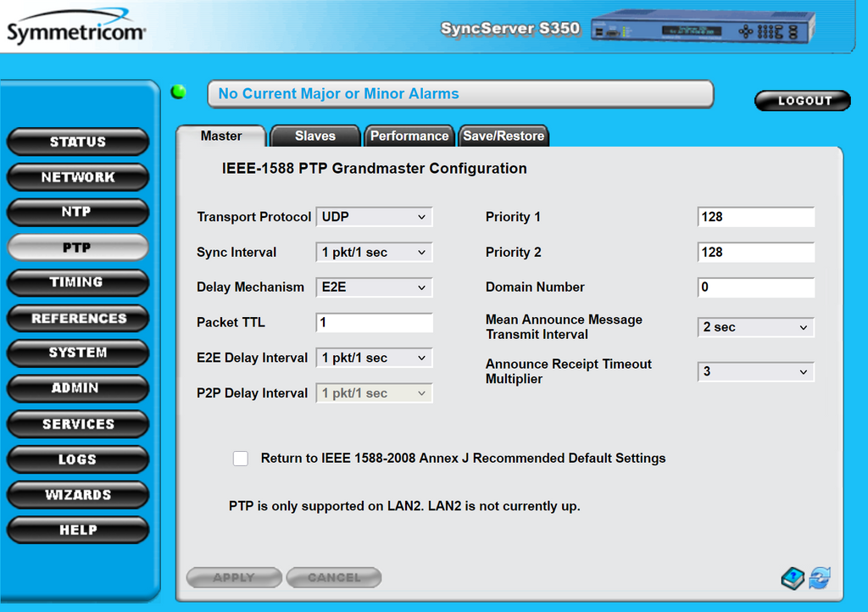The image size is (868, 612).
Task: Expand Mean Announce Message Transmit Interval dropdown
Action: 755,327
